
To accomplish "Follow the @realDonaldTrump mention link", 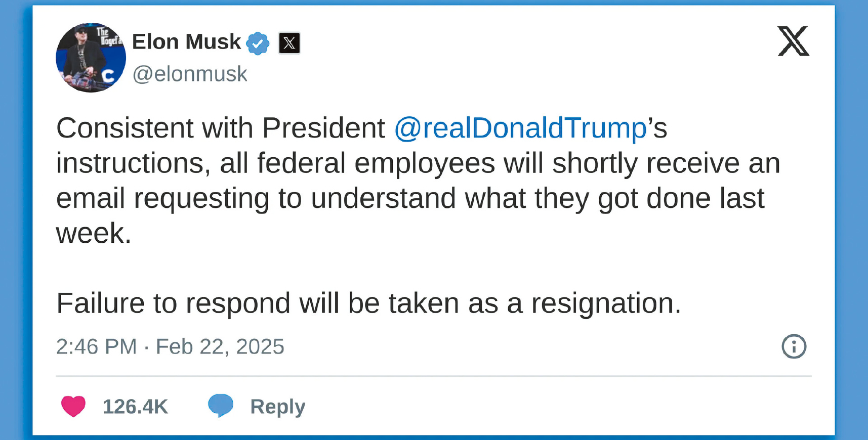I will [520, 128].
